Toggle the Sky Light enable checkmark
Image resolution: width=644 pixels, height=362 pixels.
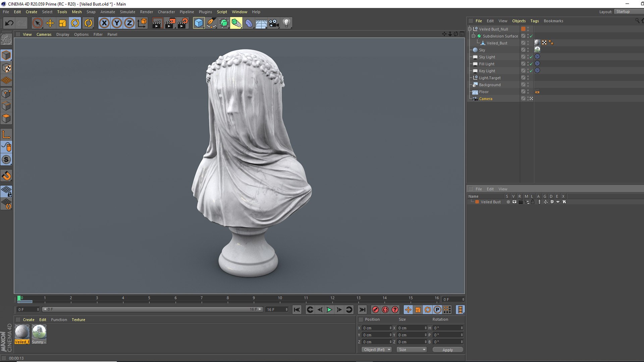pos(531,57)
